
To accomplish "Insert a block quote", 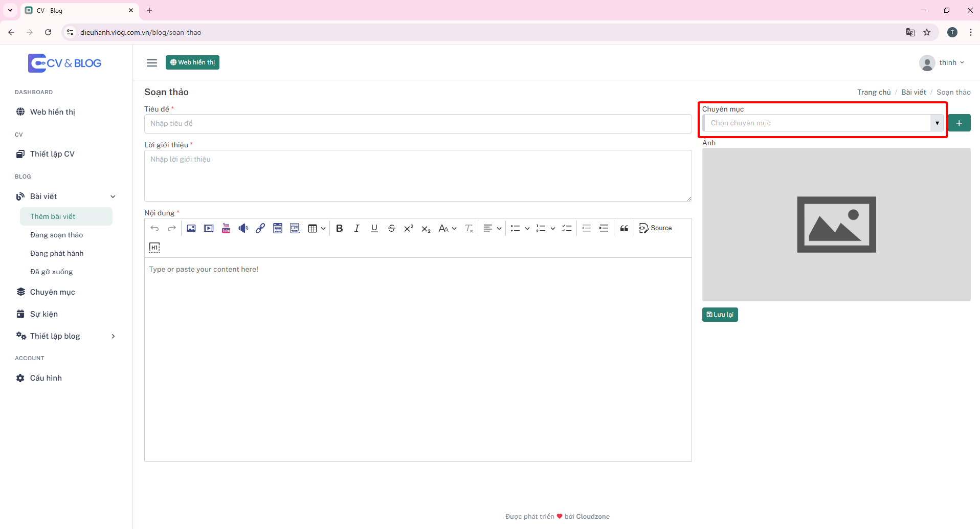I will [624, 228].
